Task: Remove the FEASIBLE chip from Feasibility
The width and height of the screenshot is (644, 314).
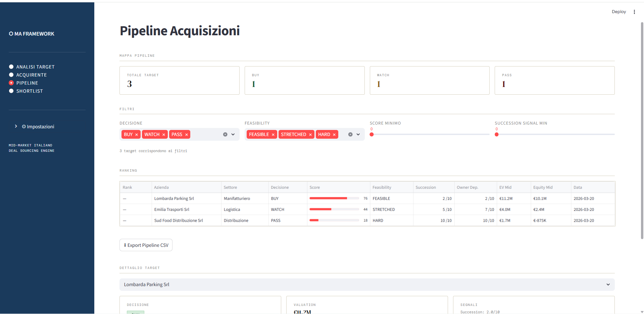Action: click(x=273, y=134)
